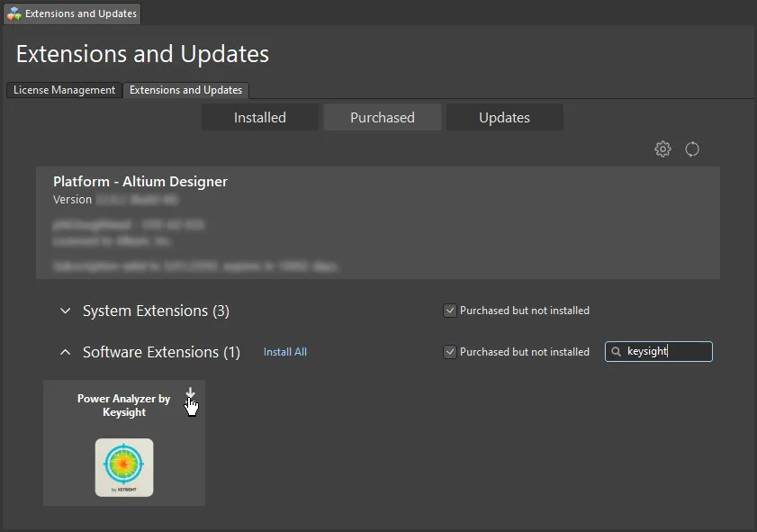757x532 pixels.
Task: Click the 'System Extensions (3)' label
Action: pyautogui.click(x=156, y=311)
